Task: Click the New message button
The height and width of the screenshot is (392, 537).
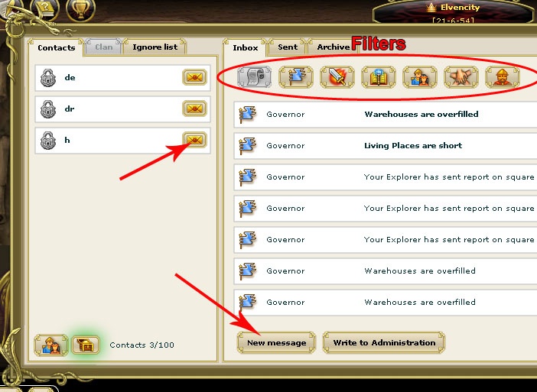Action: (x=276, y=342)
